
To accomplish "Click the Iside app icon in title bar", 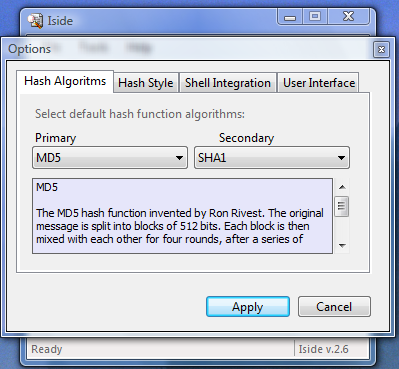I will point(35,21).
